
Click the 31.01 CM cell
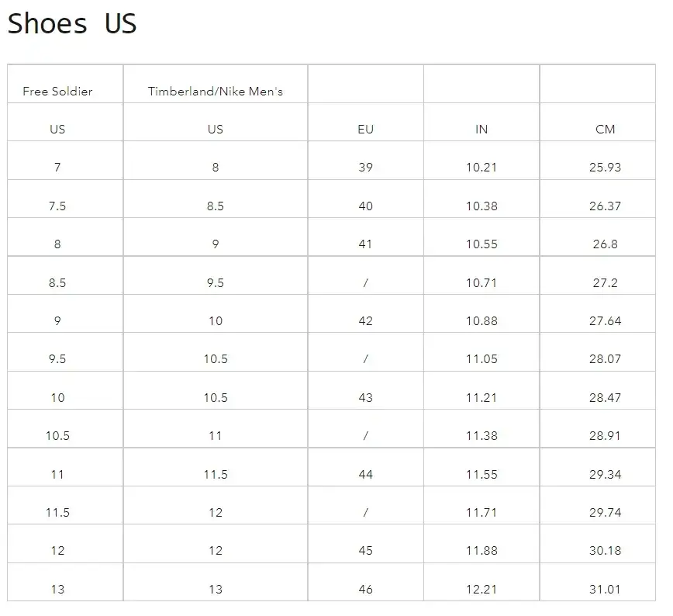pos(605,590)
